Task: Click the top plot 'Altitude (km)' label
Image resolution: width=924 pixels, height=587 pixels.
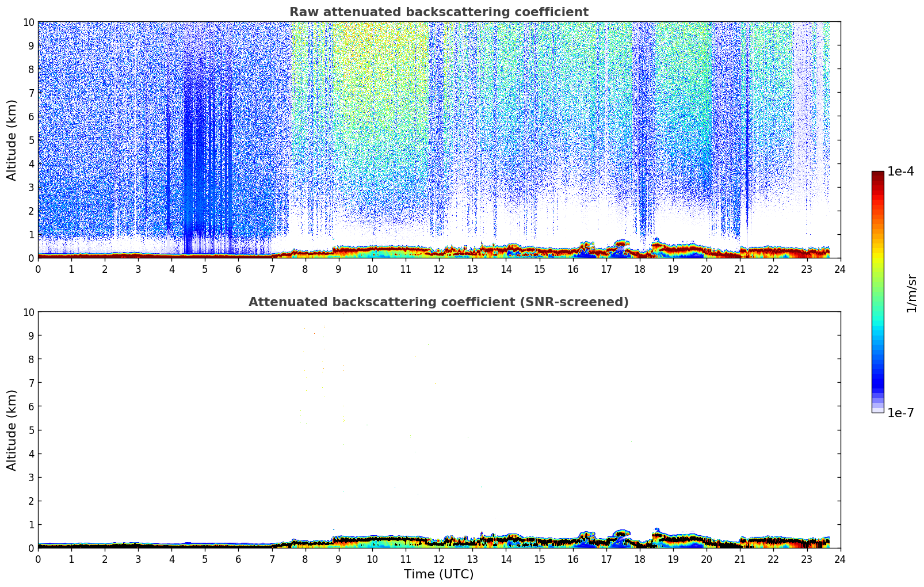Action: (12, 140)
